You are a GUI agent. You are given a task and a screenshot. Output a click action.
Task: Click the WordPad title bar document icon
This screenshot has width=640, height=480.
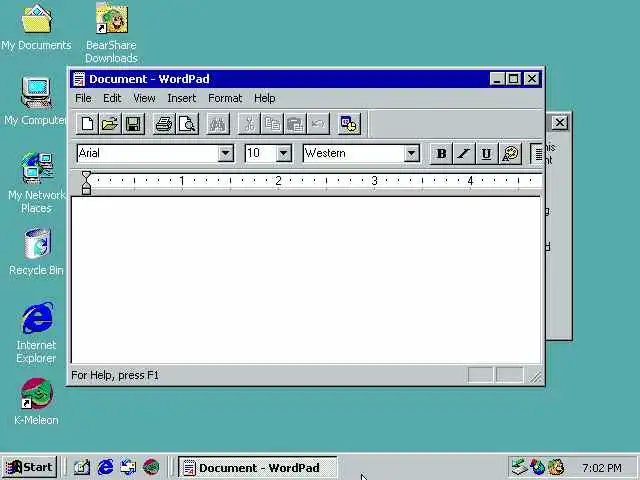(79, 79)
